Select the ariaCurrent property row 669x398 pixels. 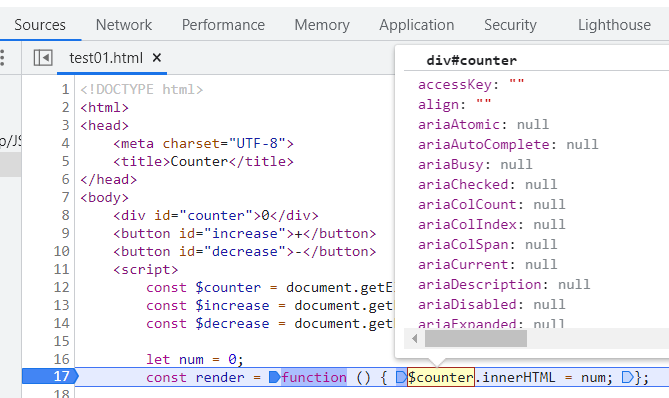click(488, 265)
